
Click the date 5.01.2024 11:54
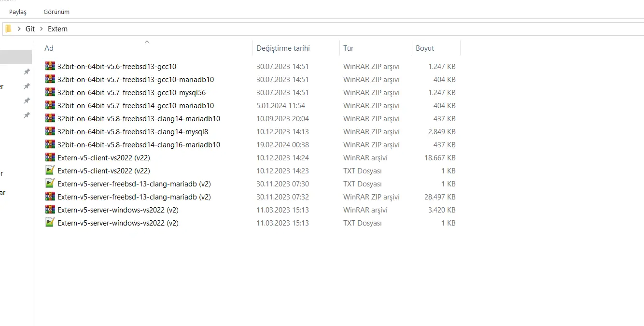[x=281, y=106]
